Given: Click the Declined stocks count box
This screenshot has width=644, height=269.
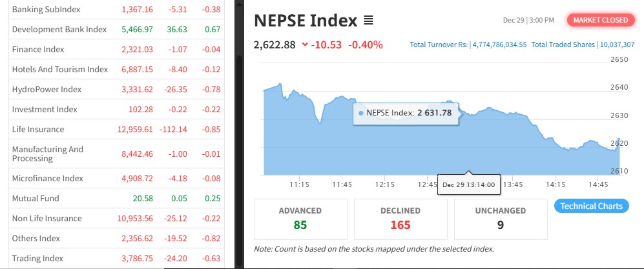Looking at the screenshot, I should (400, 218).
